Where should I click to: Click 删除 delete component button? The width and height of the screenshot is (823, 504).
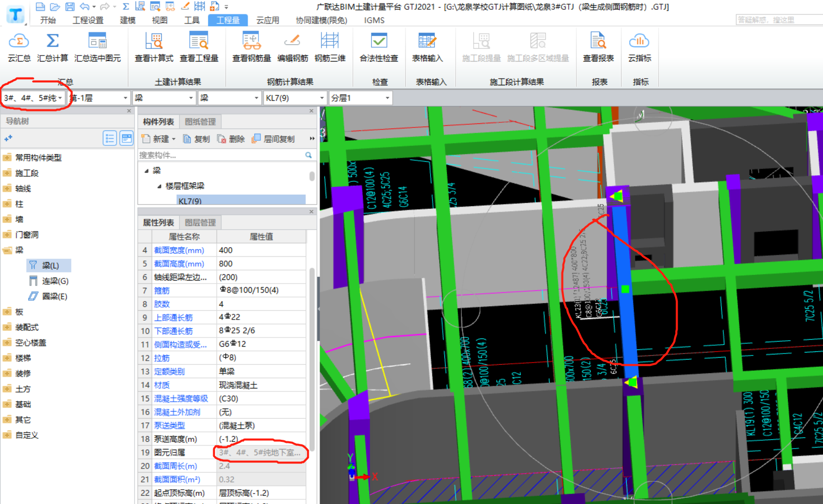[231, 139]
